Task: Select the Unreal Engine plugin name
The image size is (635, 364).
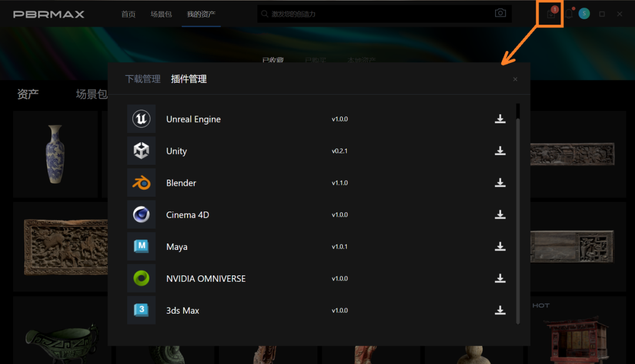Action: [193, 119]
